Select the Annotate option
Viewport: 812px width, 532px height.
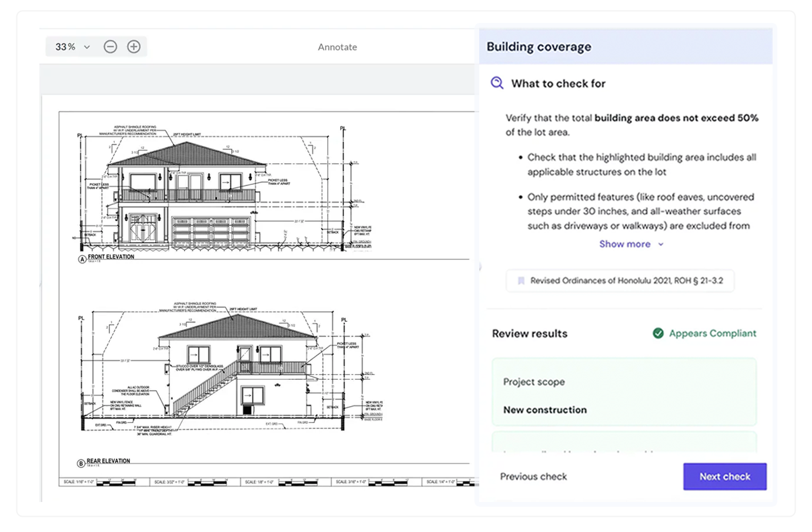pyautogui.click(x=338, y=47)
